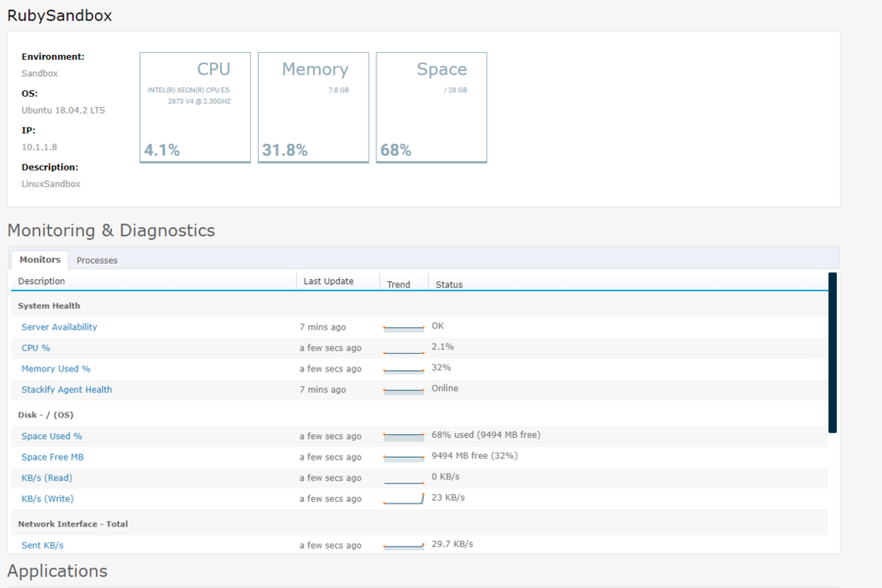The height and width of the screenshot is (588, 882).
Task: Open the KB/s (Read) monitor
Action: pyautogui.click(x=47, y=478)
